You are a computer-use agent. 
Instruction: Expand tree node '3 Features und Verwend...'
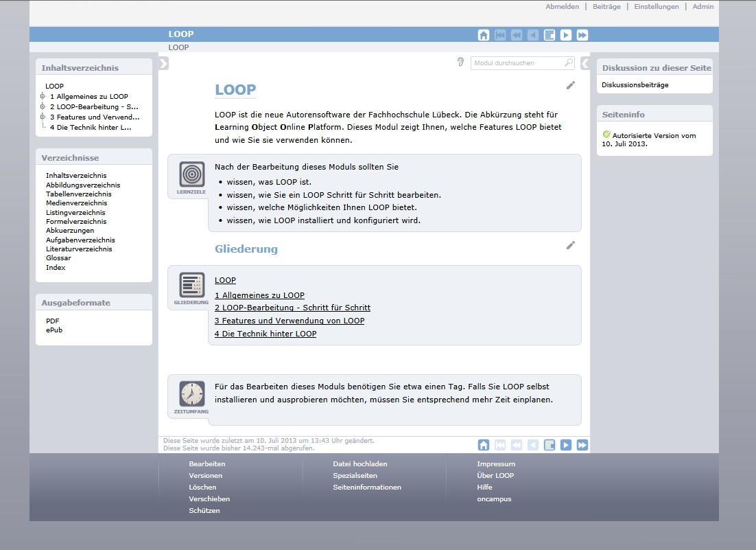click(x=43, y=117)
